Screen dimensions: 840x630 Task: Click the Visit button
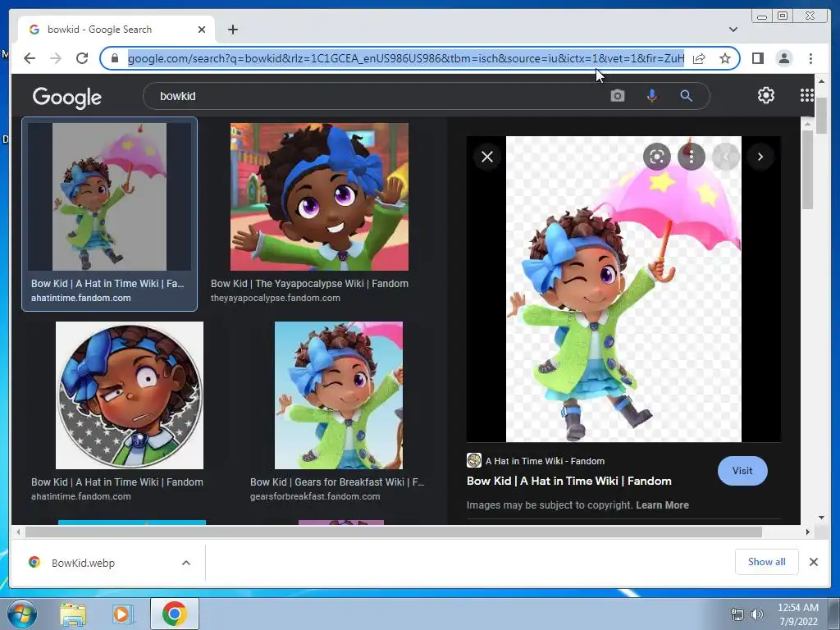pos(742,470)
